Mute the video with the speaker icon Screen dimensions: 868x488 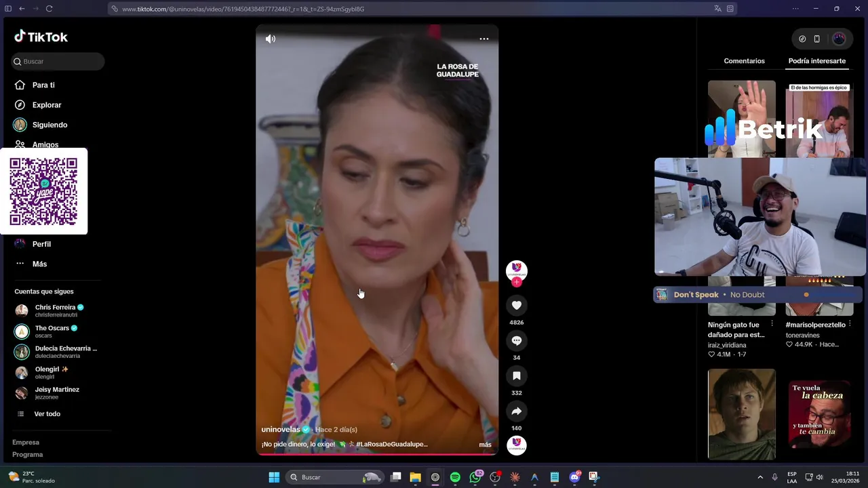271,39
